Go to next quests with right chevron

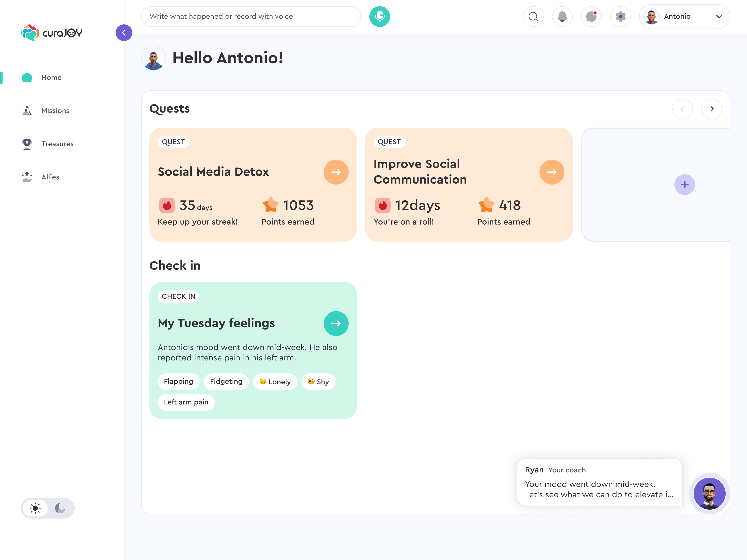coord(712,109)
